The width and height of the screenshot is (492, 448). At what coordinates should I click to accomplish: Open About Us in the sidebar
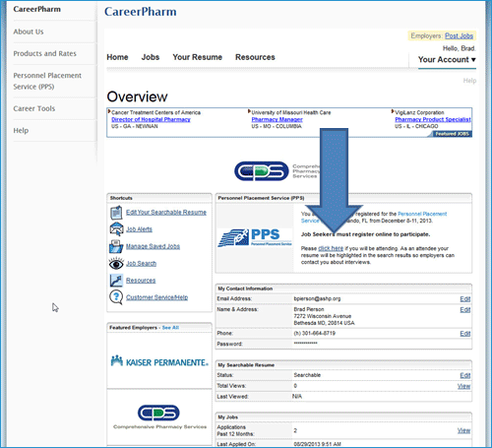[x=29, y=32]
